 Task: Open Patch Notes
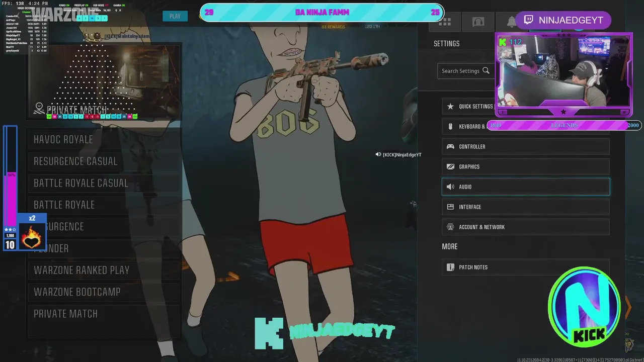(x=526, y=267)
